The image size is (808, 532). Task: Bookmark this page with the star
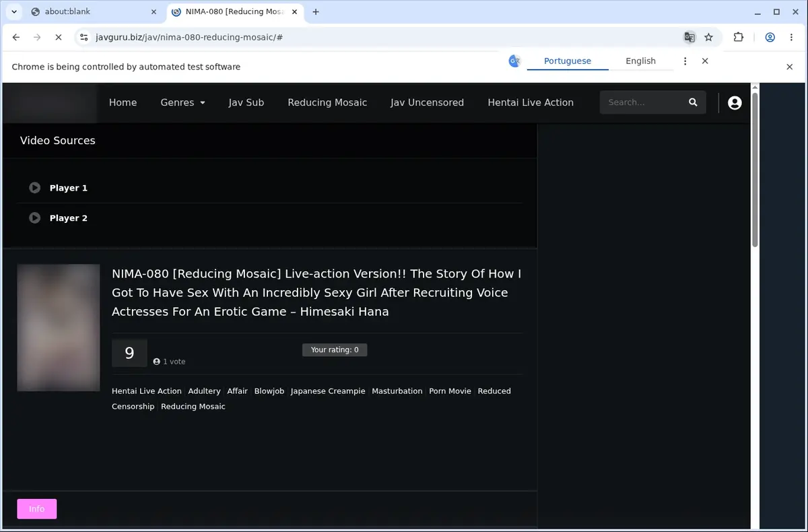(708, 38)
